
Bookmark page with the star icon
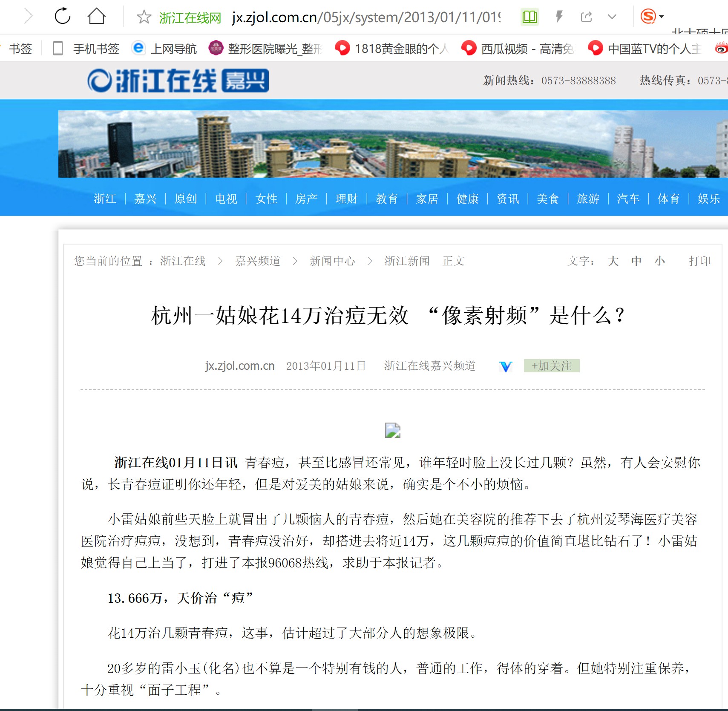pos(144,17)
